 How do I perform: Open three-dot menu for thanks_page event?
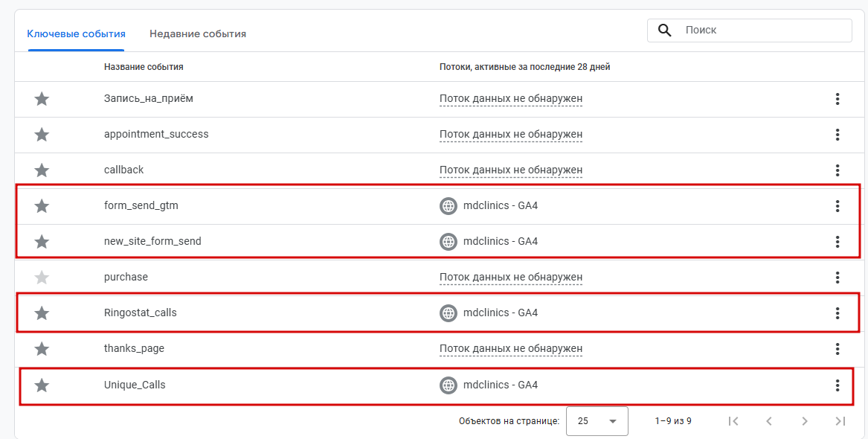click(838, 349)
